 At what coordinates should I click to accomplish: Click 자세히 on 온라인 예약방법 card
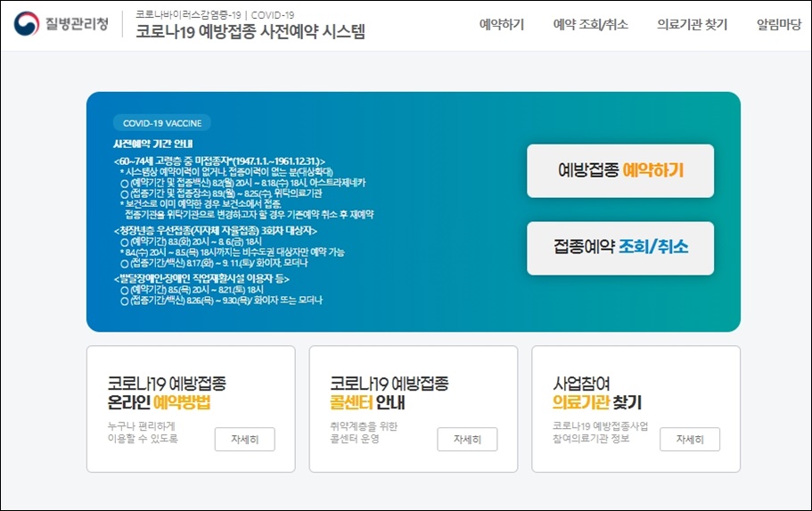point(245,439)
